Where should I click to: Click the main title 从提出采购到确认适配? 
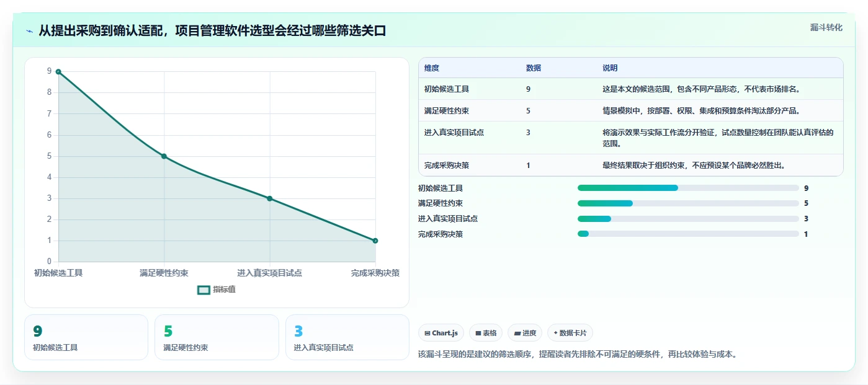click(212, 31)
